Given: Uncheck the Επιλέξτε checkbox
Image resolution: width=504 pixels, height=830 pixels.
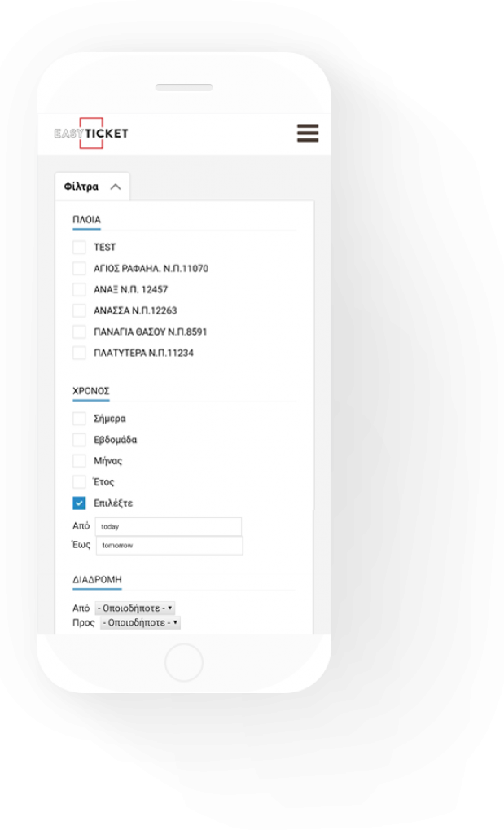Looking at the screenshot, I should 79,503.
